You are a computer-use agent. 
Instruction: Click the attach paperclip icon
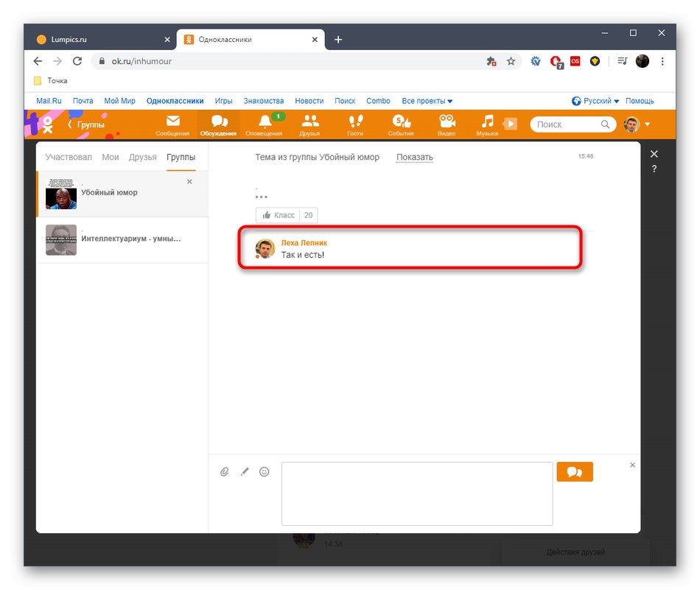(225, 471)
